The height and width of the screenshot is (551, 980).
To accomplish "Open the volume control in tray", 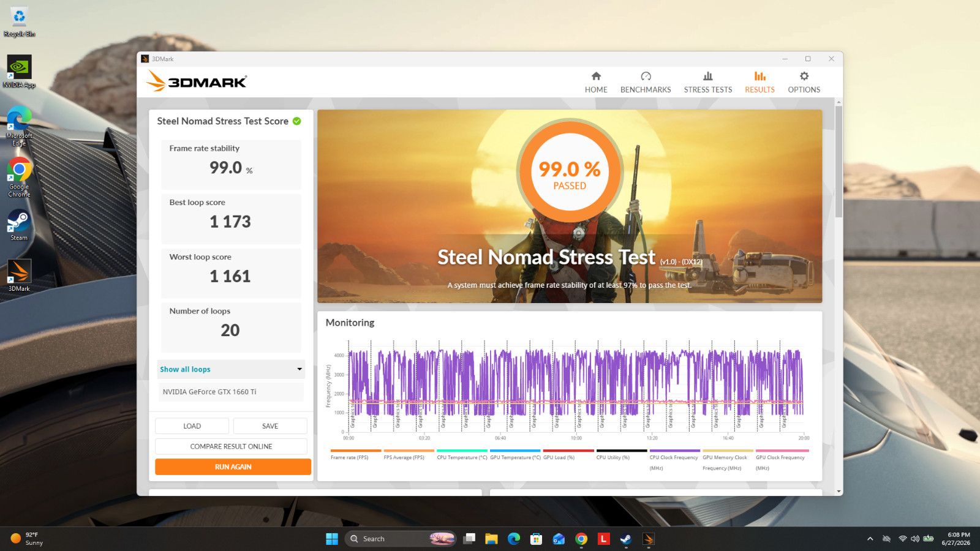I will [915, 539].
